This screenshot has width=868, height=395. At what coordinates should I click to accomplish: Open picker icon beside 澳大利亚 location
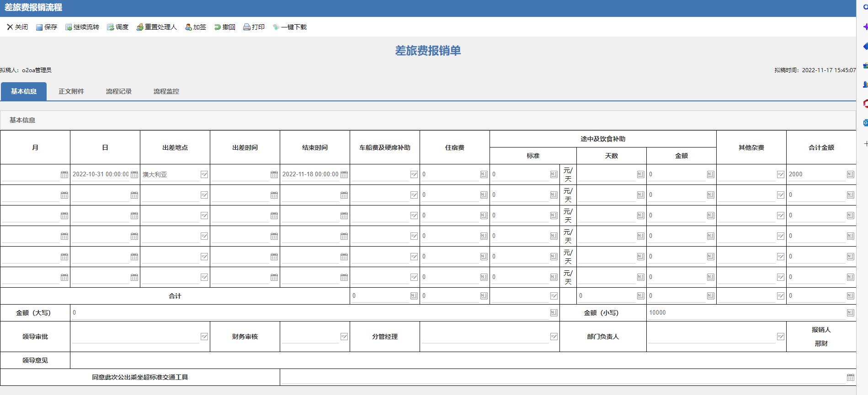pyautogui.click(x=204, y=174)
